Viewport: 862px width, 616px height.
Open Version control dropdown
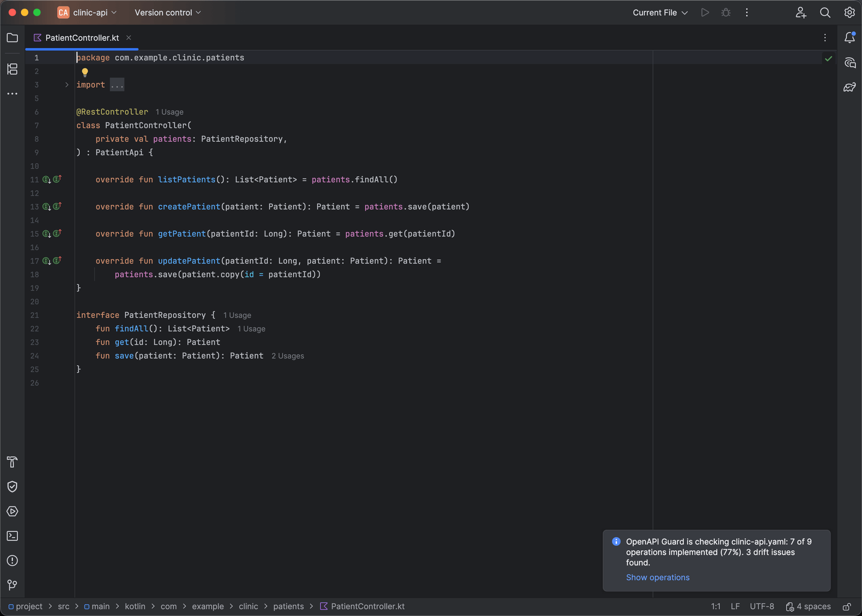[x=168, y=12]
